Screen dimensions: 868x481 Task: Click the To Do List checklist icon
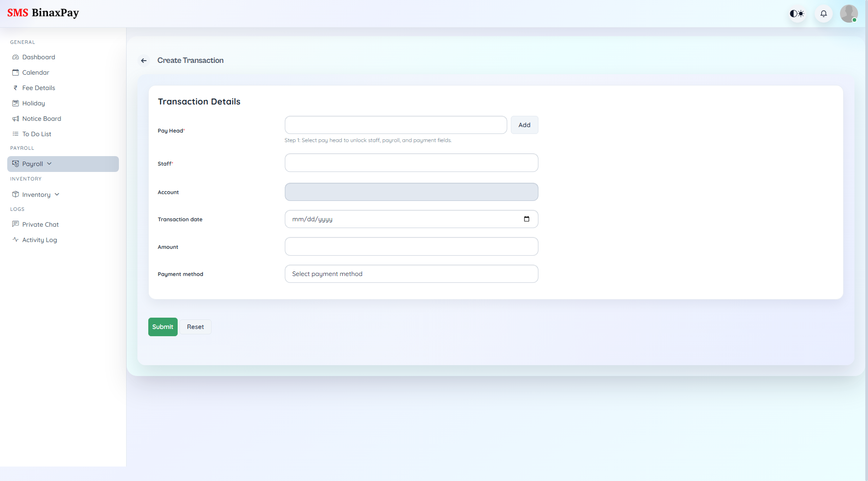[15, 134]
